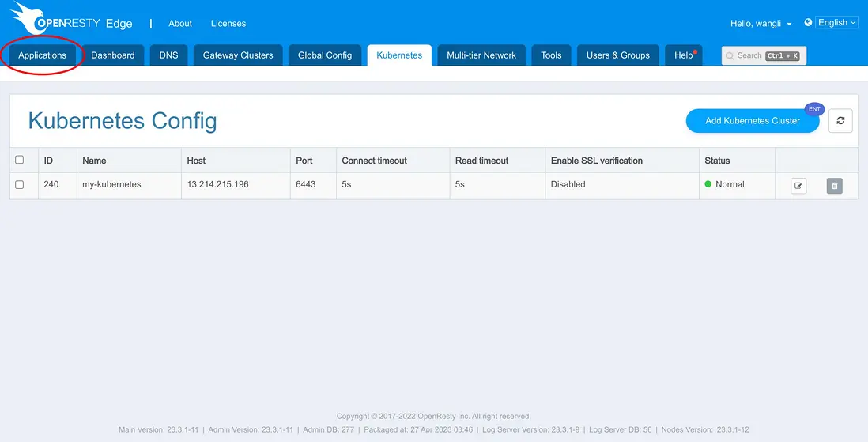This screenshot has width=868, height=442.
Task: Check the box for row ID 240
Action: [20, 184]
